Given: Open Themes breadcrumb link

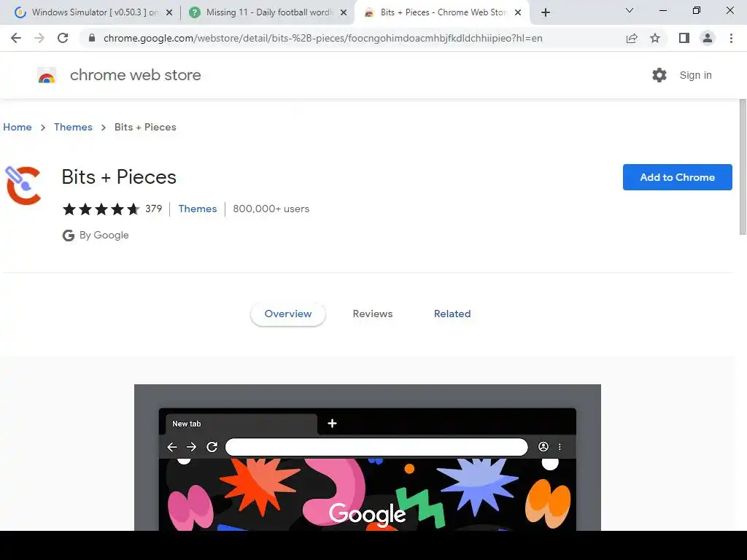Looking at the screenshot, I should pyautogui.click(x=73, y=127).
